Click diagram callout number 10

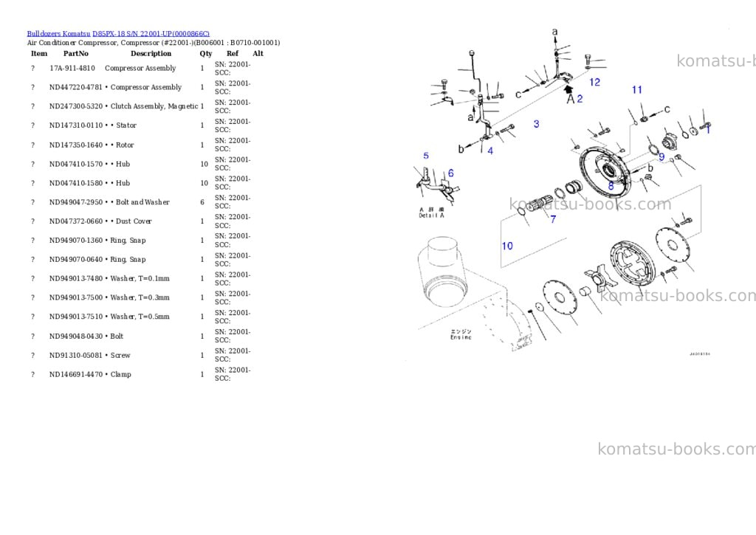[x=507, y=246]
